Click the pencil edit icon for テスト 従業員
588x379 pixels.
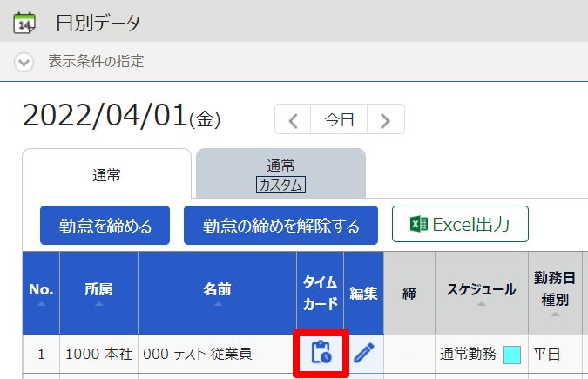point(364,353)
